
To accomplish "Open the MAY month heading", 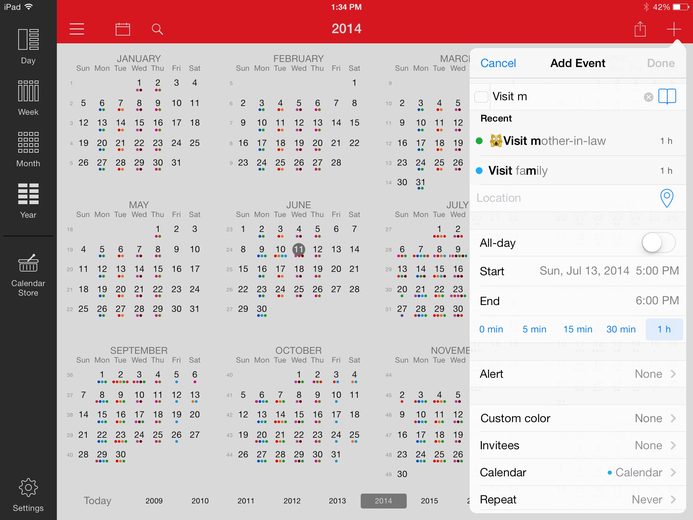I will pyautogui.click(x=139, y=205).
